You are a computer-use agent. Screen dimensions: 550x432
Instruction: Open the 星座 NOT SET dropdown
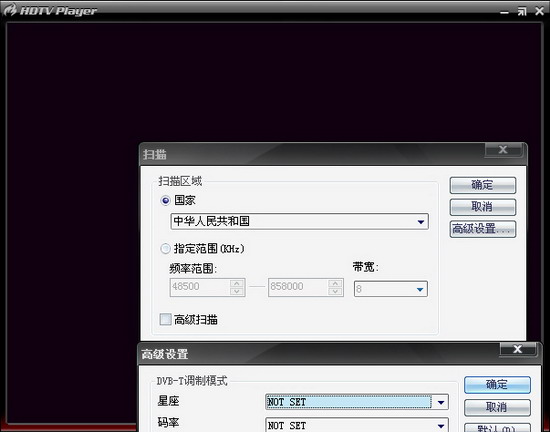357,402
